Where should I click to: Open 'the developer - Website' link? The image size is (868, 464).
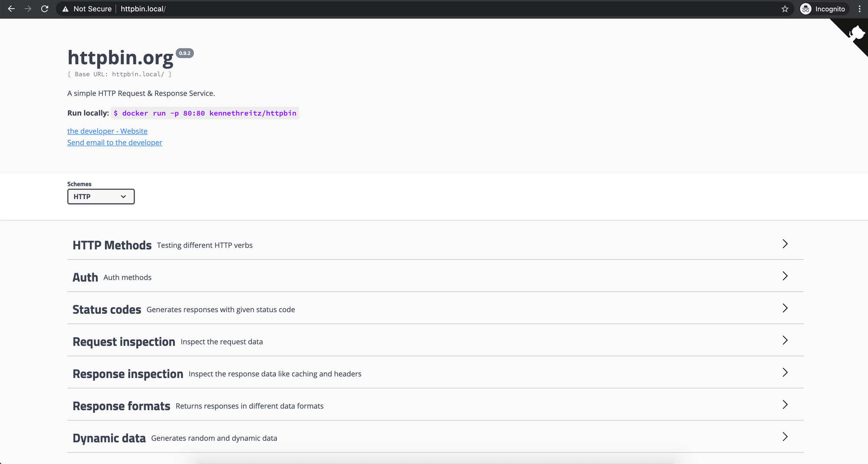pos(107,131)
